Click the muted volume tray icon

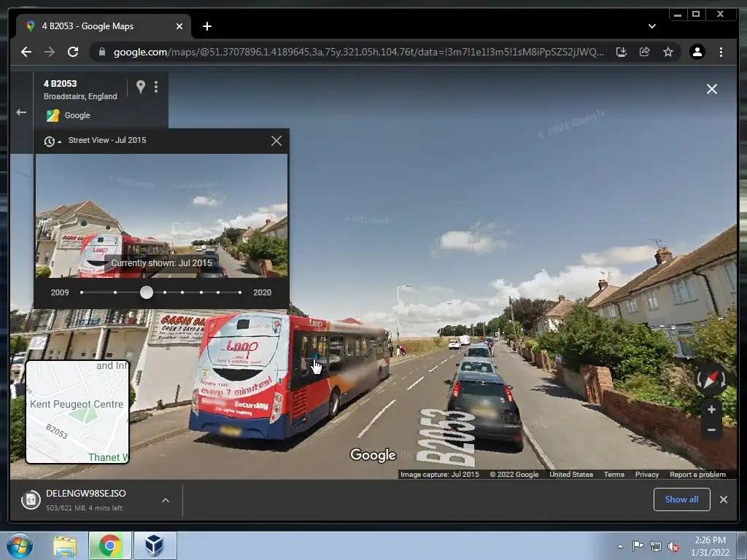[x=673, y=547]
